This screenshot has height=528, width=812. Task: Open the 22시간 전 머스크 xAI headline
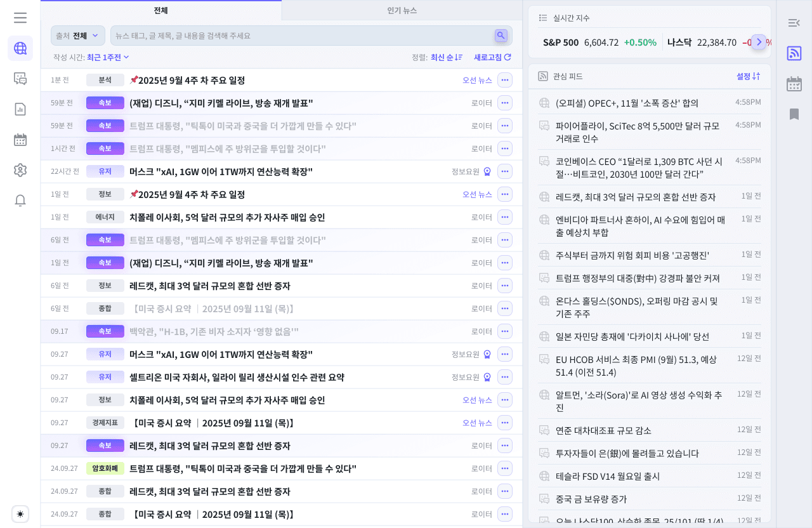coord(221,171)
